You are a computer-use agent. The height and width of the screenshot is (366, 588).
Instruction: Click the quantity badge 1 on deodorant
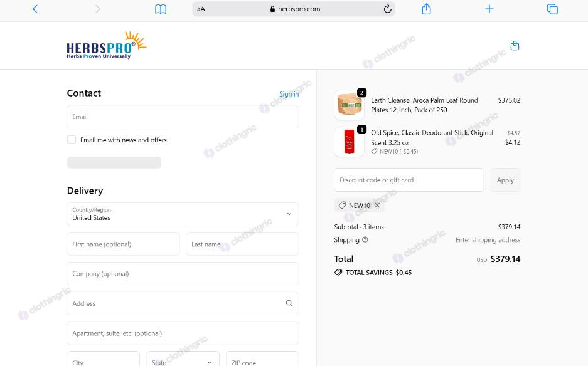click(x=361, y=130)
